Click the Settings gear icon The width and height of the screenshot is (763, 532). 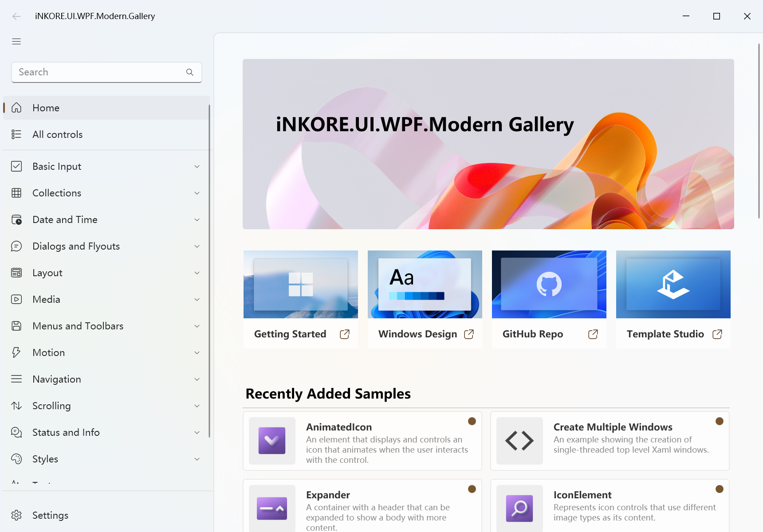tap(16, 515)
